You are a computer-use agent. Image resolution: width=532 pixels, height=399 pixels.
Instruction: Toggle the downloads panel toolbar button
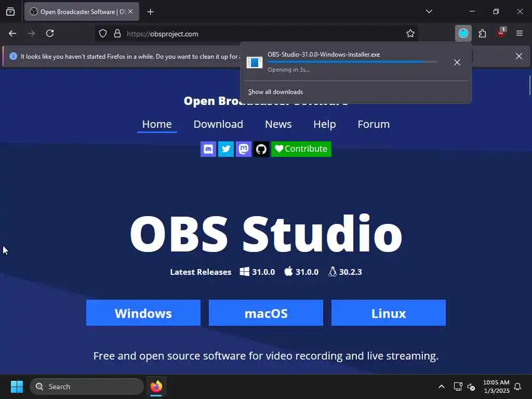463,33
